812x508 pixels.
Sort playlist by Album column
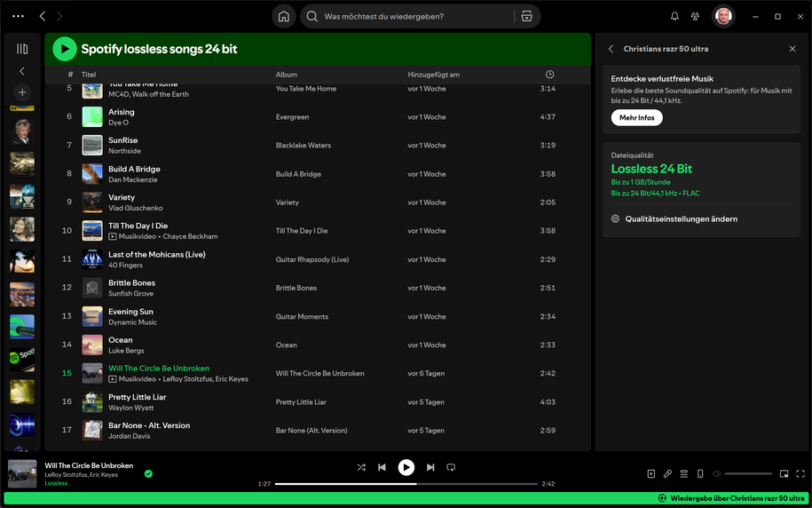point(286,75)
